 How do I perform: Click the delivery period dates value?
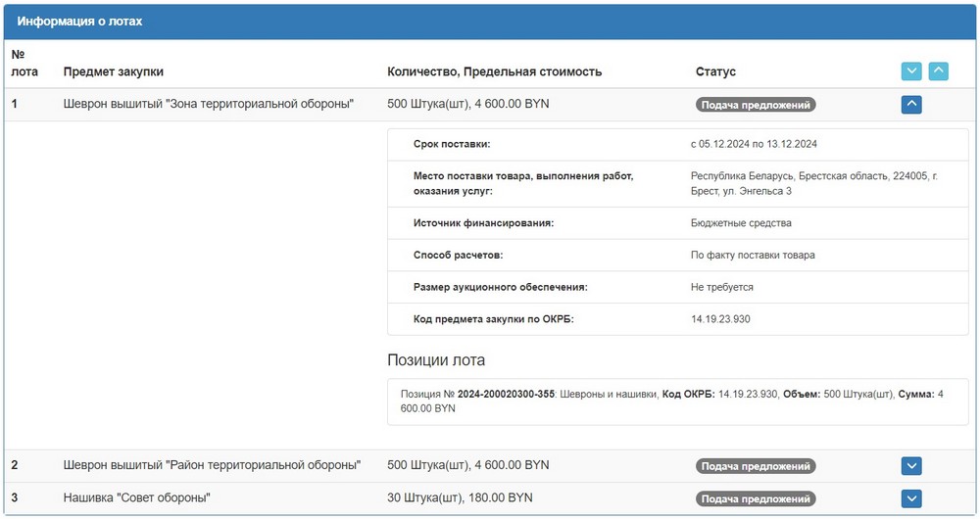click(x=754, y=144)
